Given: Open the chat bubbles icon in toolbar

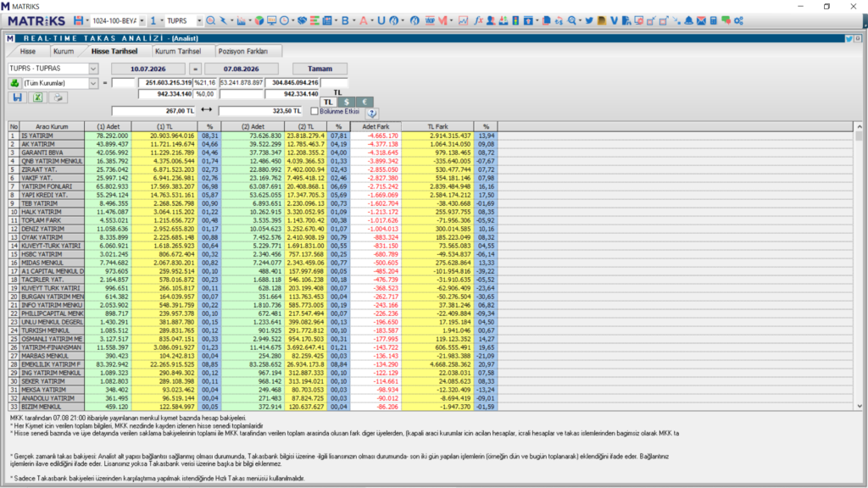Looking at the screenshot, I should [726, 20].
